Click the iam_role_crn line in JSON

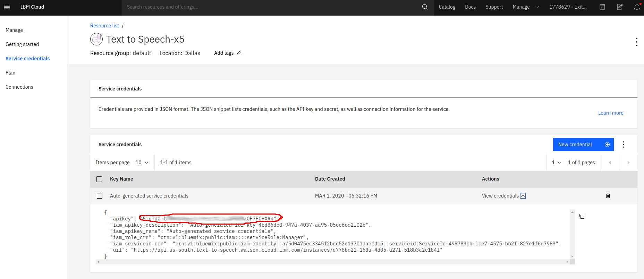pos(209,237)
